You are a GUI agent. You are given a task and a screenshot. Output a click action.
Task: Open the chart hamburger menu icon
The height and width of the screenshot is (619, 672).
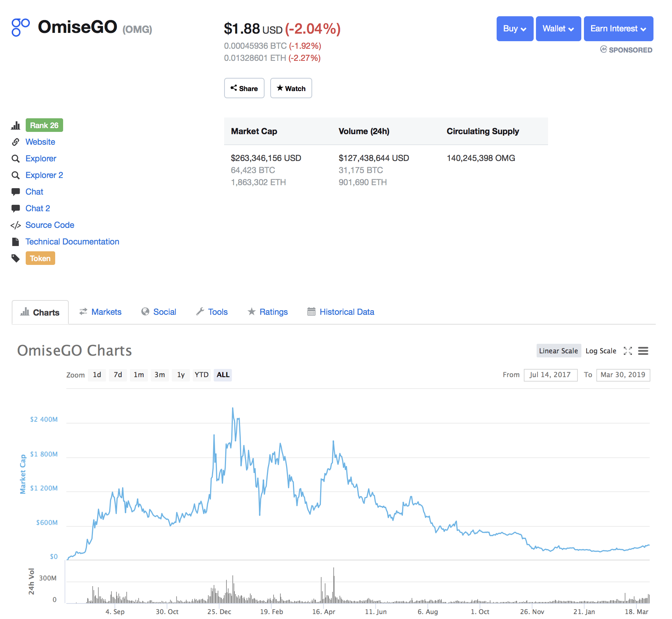(x=643, y=351)
